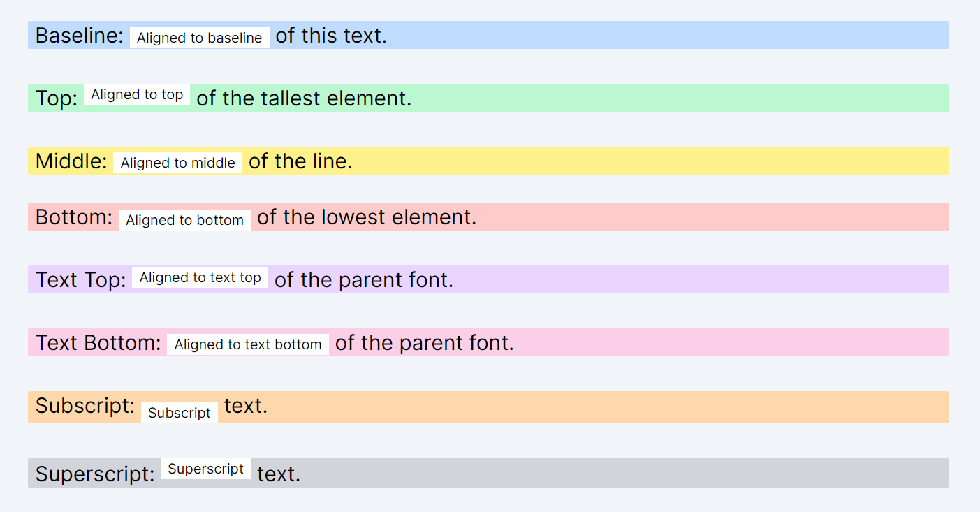The image size is (980, 512).
Task: Click "of the parent font." in pink row
Action: click(x=425, y=343)
